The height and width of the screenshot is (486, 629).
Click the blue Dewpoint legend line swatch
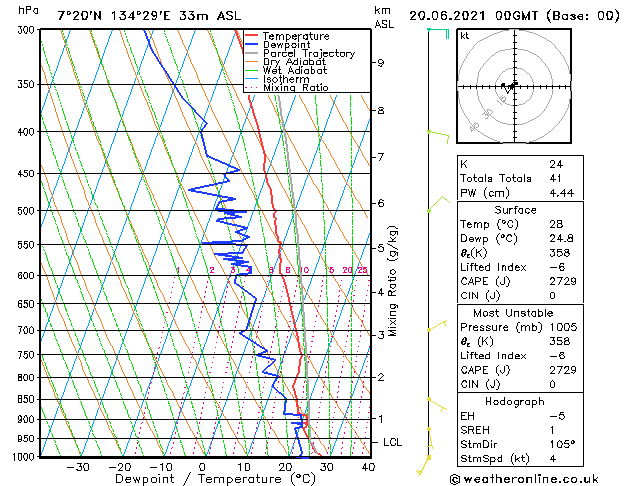pos(252,44)
